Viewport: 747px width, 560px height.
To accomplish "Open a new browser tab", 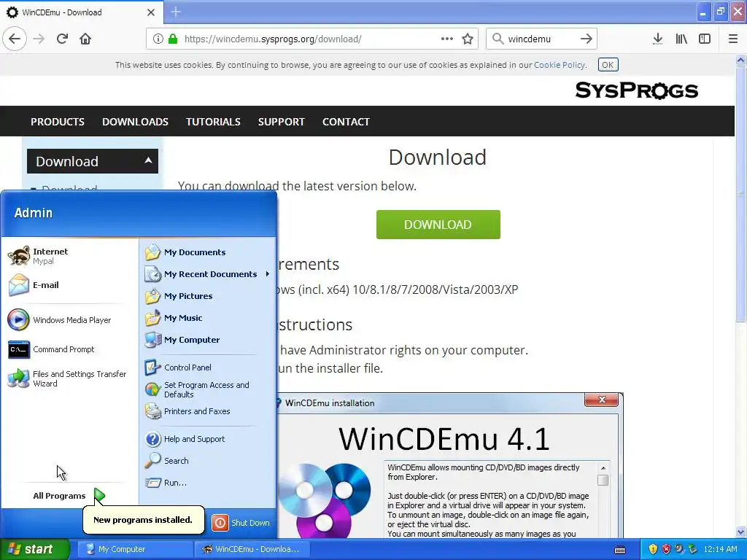I will 176,12.
